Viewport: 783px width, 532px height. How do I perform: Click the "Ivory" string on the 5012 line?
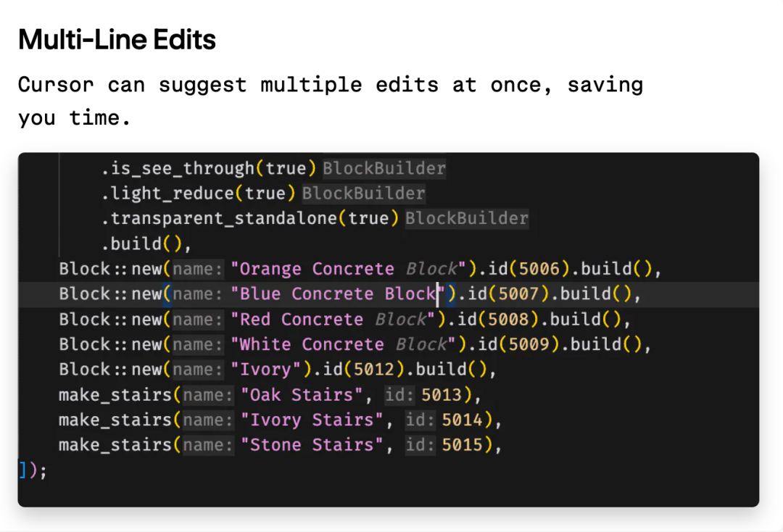(265, 370)
